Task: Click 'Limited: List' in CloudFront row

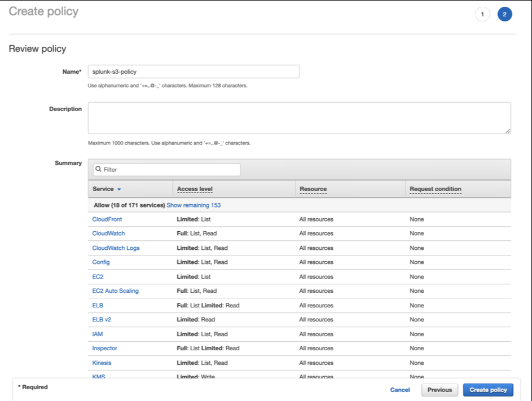Action: click(x=194, y=219)
